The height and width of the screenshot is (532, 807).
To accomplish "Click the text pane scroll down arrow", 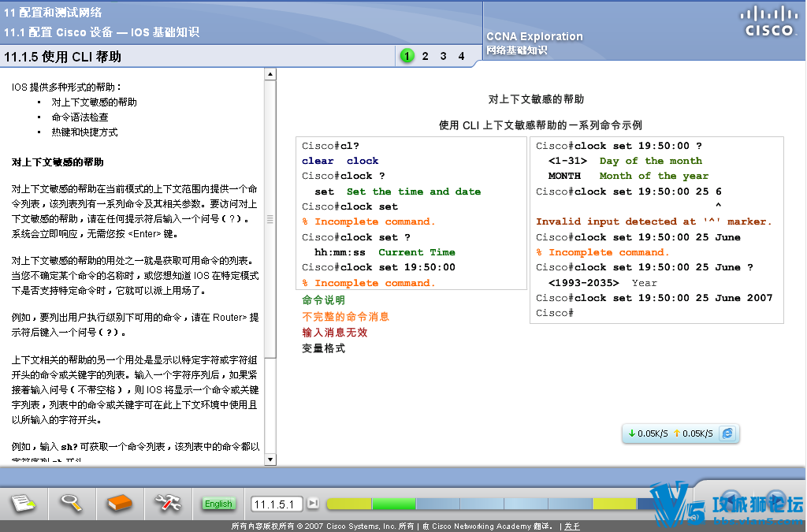I will (270, 459).
